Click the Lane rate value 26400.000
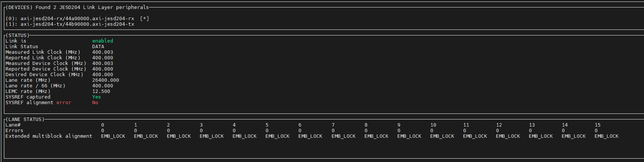The image size is (644, 162). click(106, 80)
